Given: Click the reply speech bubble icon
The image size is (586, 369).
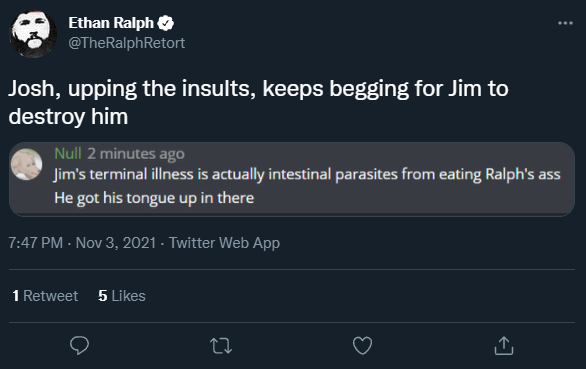Looking at the screenshot, I should click(79, 345).
